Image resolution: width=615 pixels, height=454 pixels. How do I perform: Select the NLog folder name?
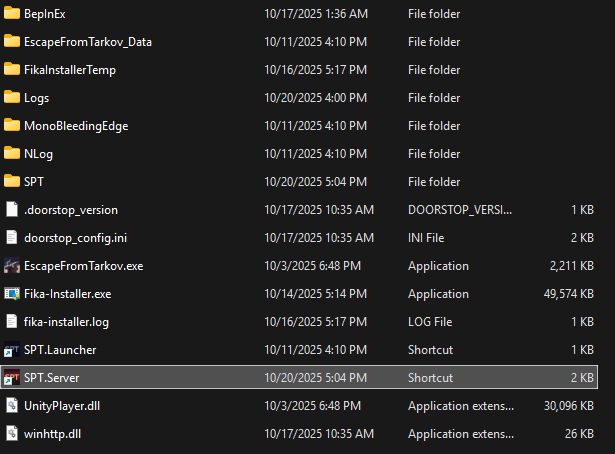click(x=37, y=154)
